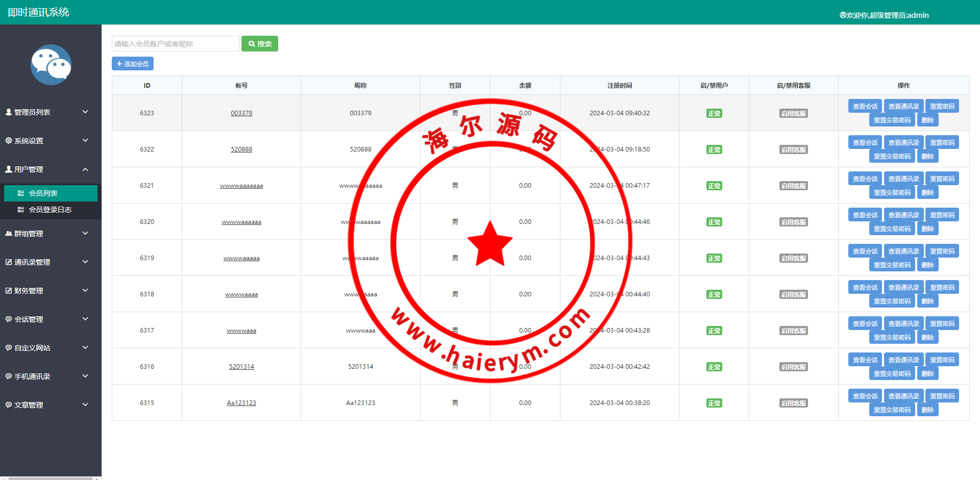This screenshot has height=480, width=980.
Task: Click the 管理员列表 person icon
Action: tap(9, 112)
